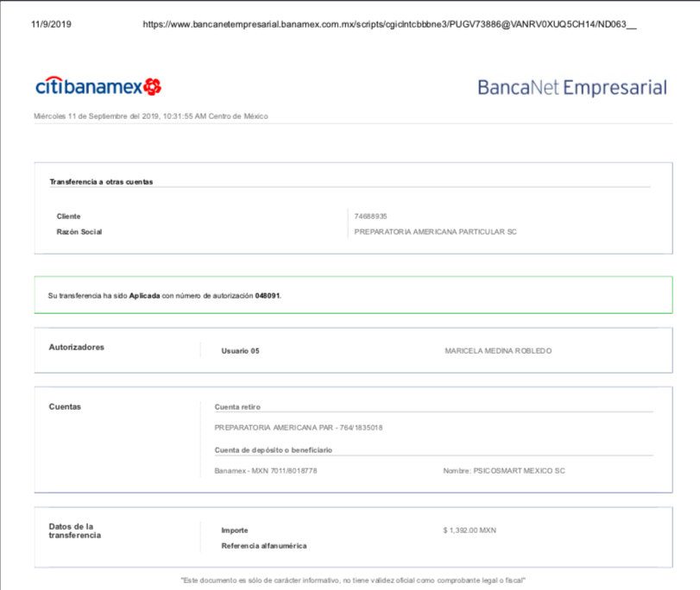Select the authorizer name 'MARICELA MEDINA ROBLEDO'
The height and width of the screenshot is (590, 700).
[x=498, y=351]
